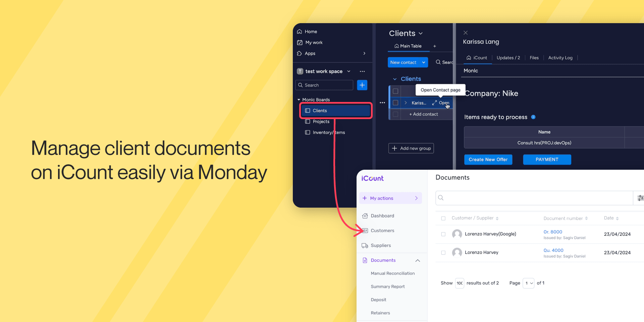
Task: Click the Documents search field
Action: pos(534,198)
